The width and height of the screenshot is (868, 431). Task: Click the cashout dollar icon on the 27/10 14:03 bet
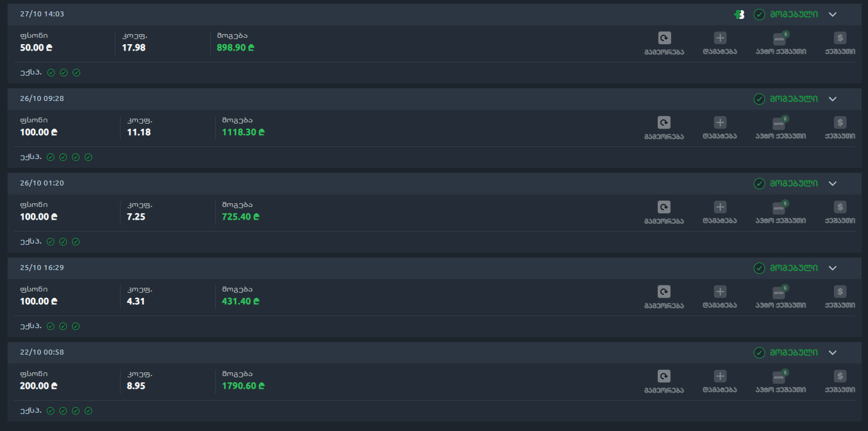pyautogui.click(x=840, y=38)
